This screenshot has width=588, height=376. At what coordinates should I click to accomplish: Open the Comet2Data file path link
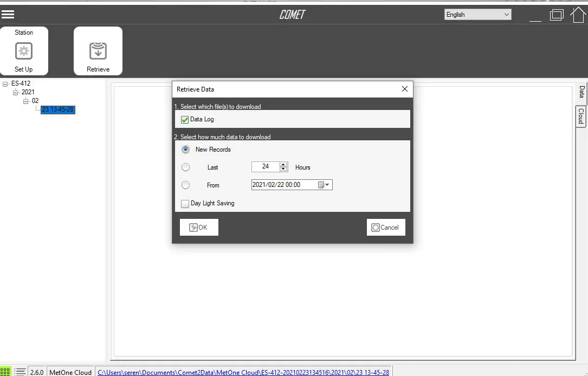pos(243,372)
